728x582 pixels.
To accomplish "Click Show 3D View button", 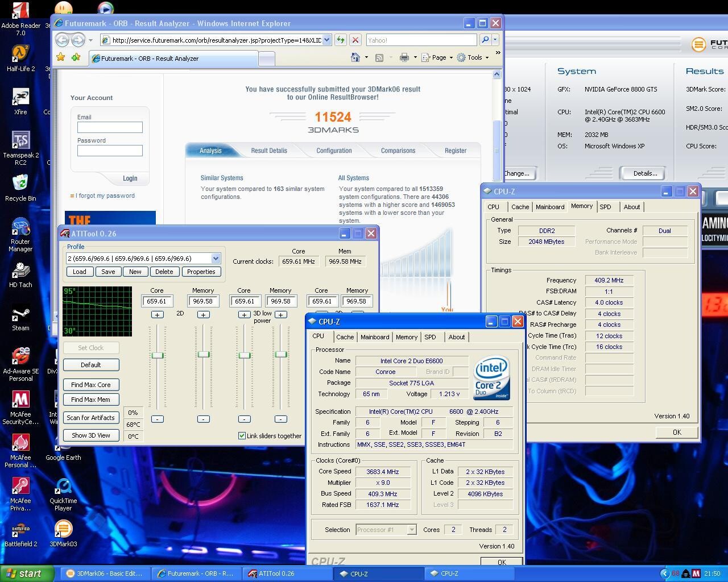I will pos(91,435).
